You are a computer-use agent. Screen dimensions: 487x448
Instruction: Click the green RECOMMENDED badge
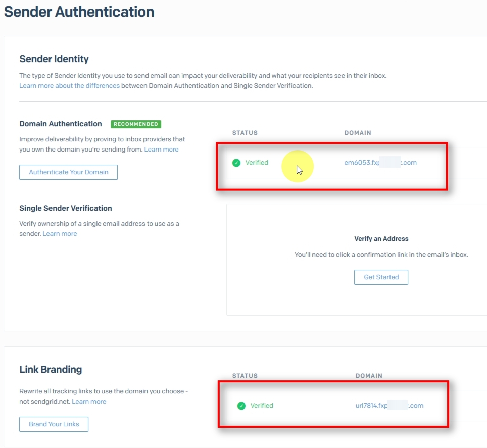click(x=135, y=124)
